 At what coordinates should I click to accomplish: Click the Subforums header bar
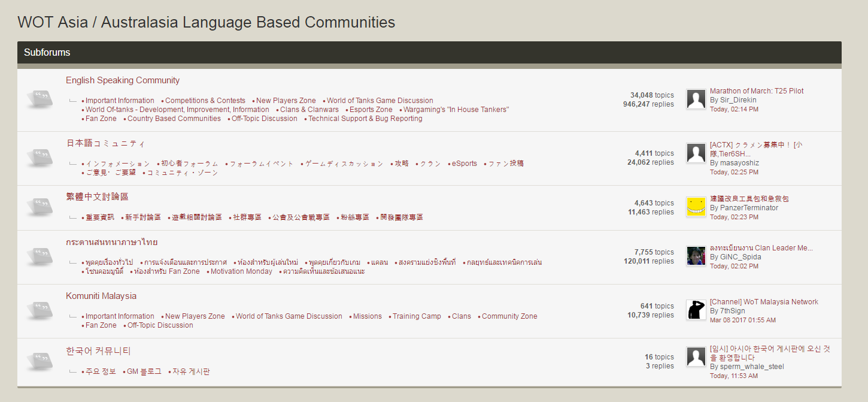click(x=429, y=53)
